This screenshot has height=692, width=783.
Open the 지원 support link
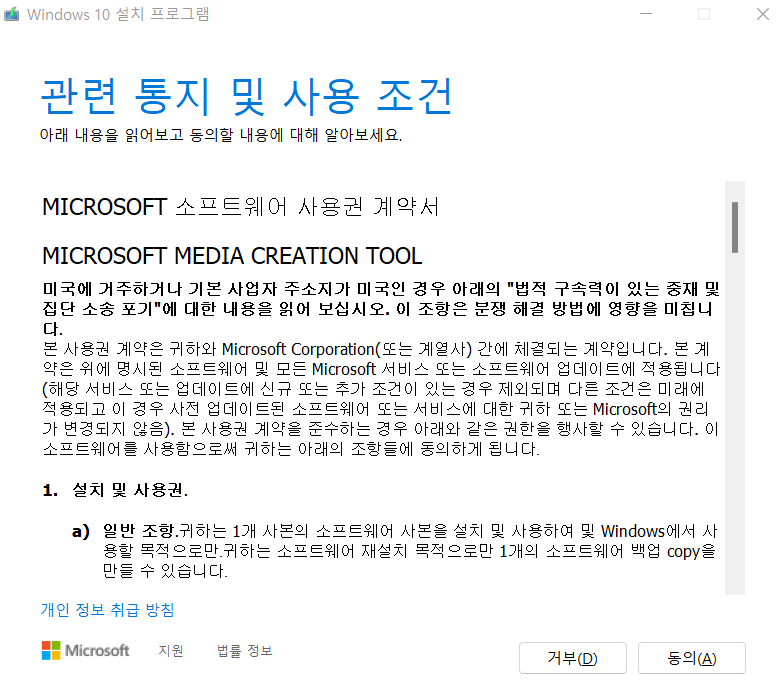tap(171, 651)
